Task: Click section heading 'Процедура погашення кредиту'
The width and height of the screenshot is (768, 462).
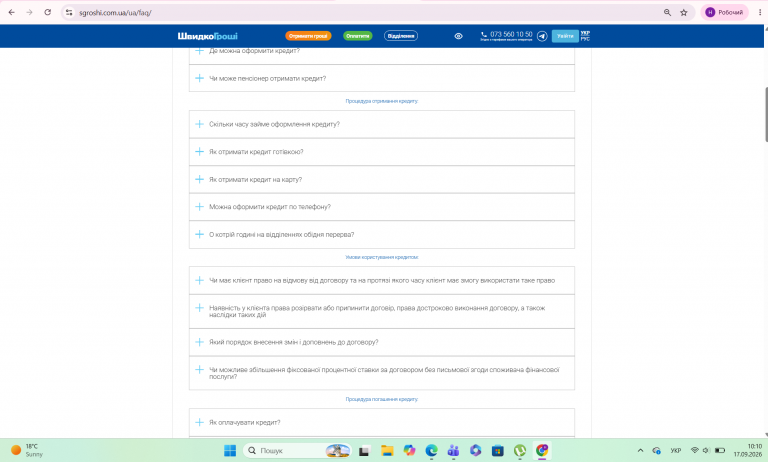Action: (382, 399)
